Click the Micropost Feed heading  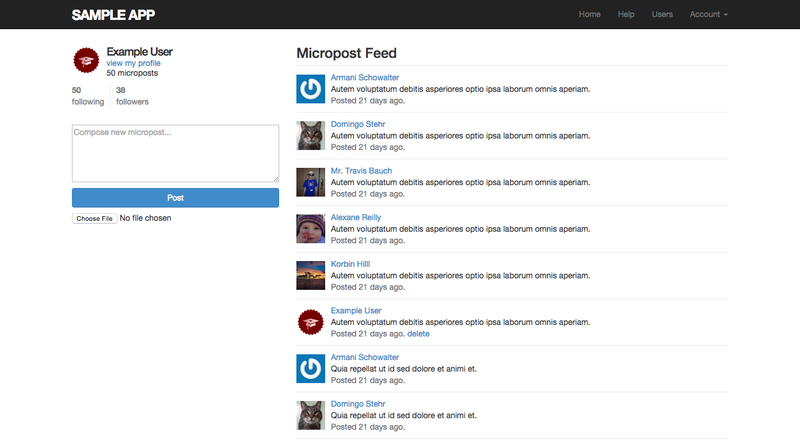[x=346, y=53]
